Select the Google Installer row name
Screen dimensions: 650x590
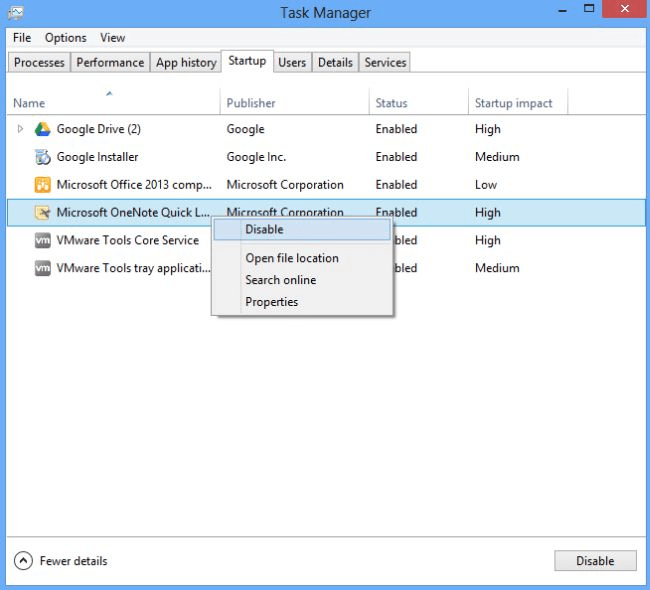point(97,157)
